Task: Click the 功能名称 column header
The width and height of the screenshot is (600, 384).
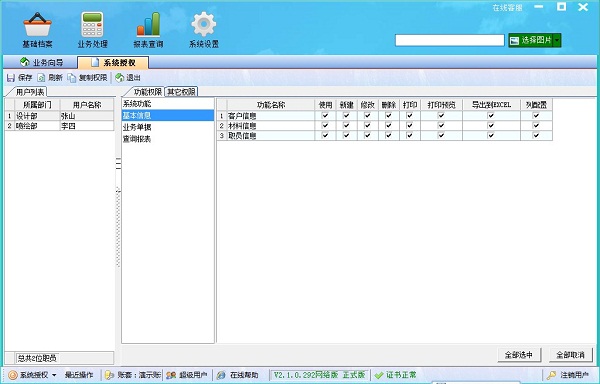Action: [271, 105]
